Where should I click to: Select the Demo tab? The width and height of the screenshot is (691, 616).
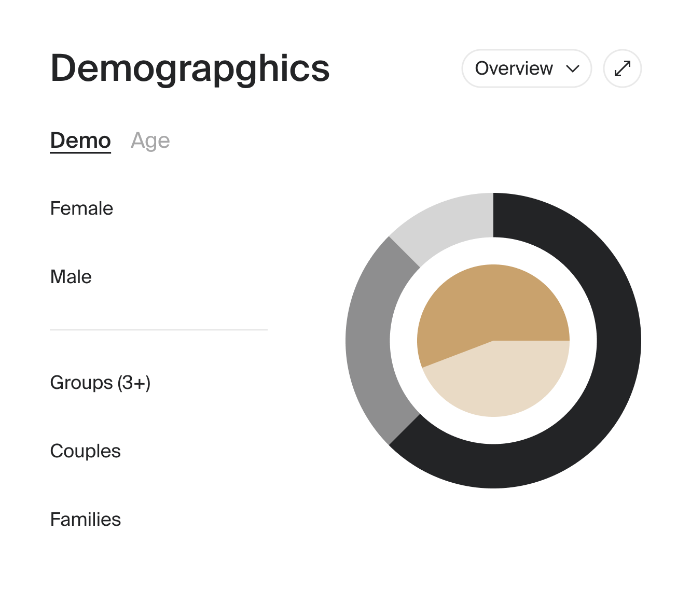click(80, 139)
